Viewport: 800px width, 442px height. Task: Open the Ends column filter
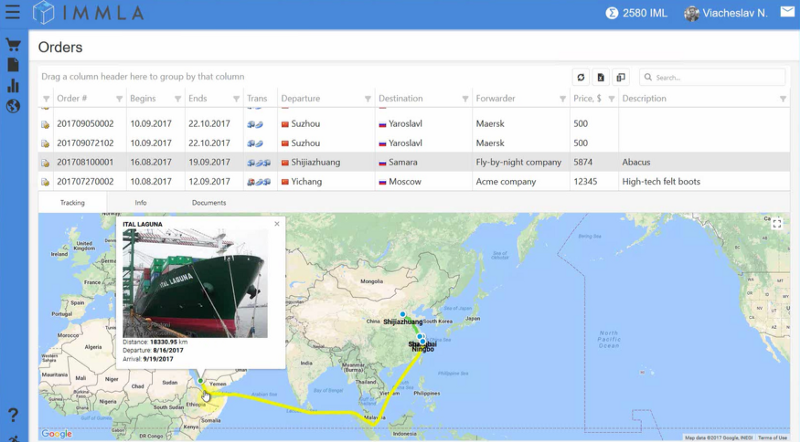click(x=236, y=99)
